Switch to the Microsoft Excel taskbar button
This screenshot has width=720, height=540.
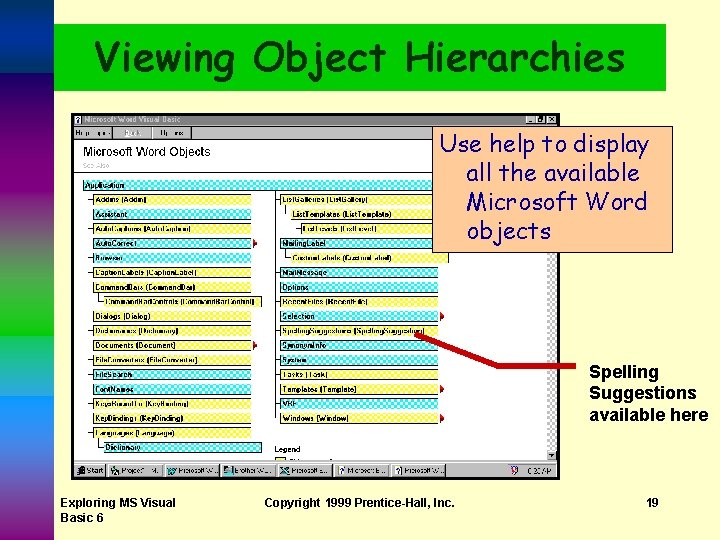click(x=305, y=470)
